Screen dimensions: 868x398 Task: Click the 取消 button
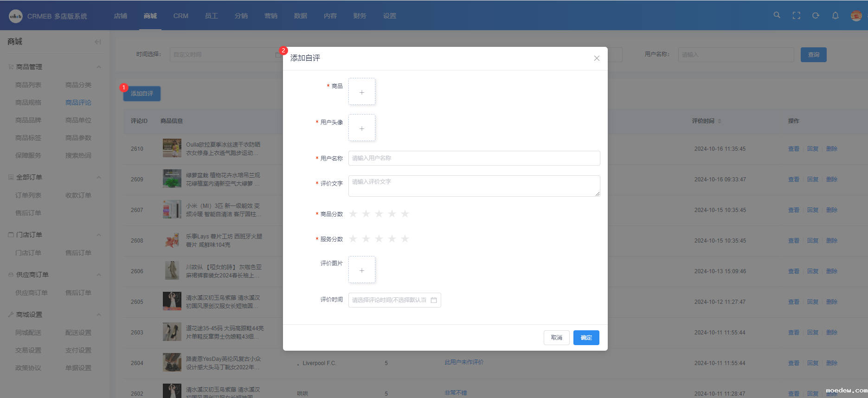click(x=556, y=338)
